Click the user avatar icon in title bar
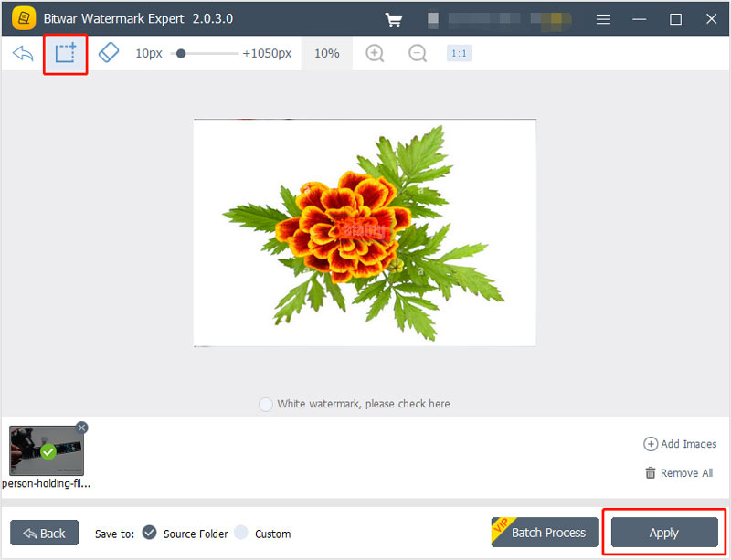The width and height of the screenshot is (731, 560). pyautogui.click(x=433, y=20)
